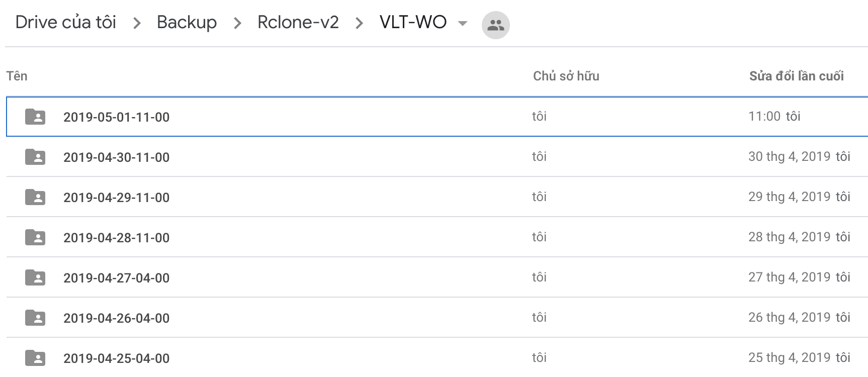Screen dimensions: 868x377
Task: Click the shared people icon beside VLT-WO
Action: [x=495, y=25]
